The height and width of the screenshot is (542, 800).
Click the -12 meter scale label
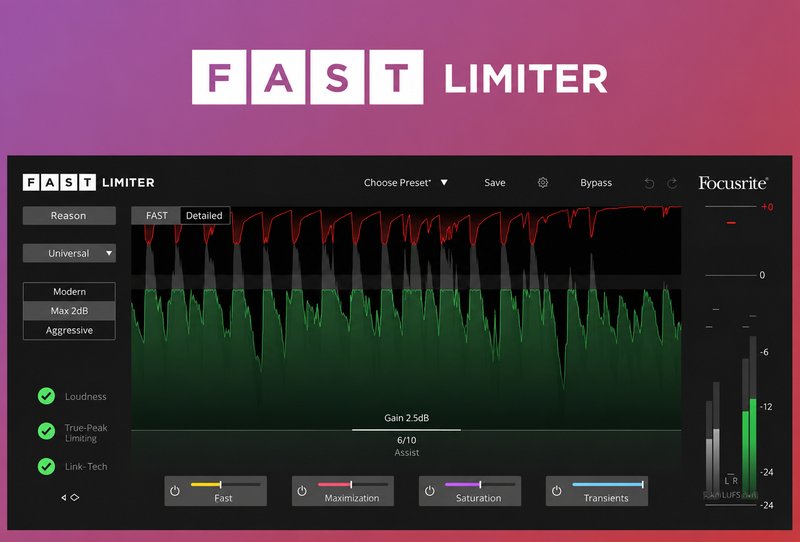[766, 407]
